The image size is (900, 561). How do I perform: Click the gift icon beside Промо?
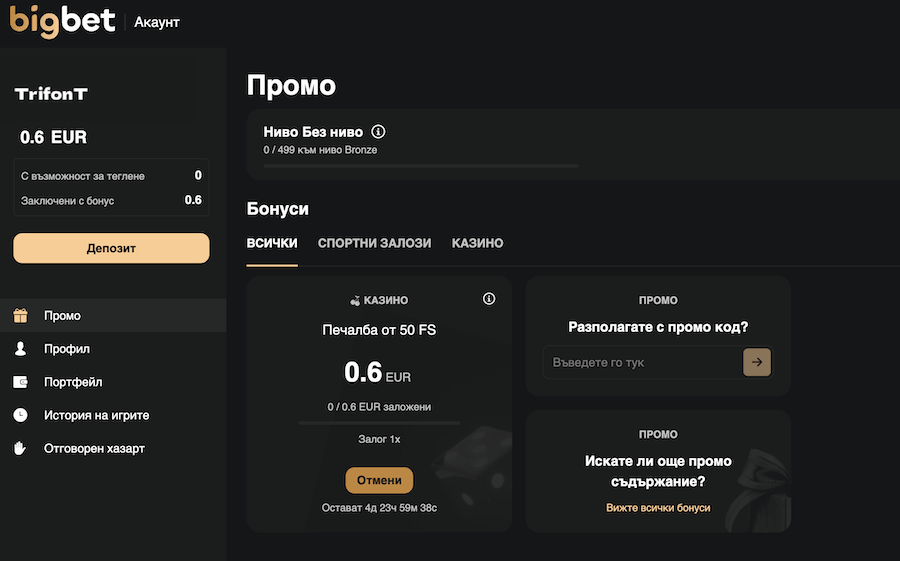click(x=21, y=315)
